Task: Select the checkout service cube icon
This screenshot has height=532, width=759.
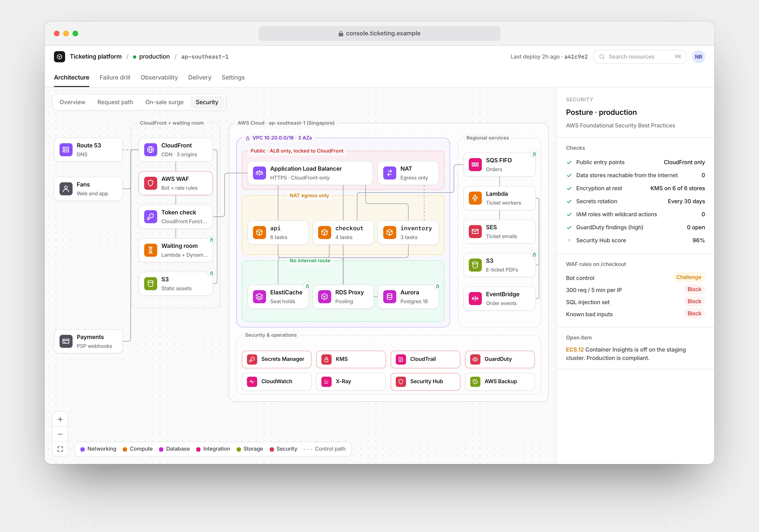Action: point(324,232)
